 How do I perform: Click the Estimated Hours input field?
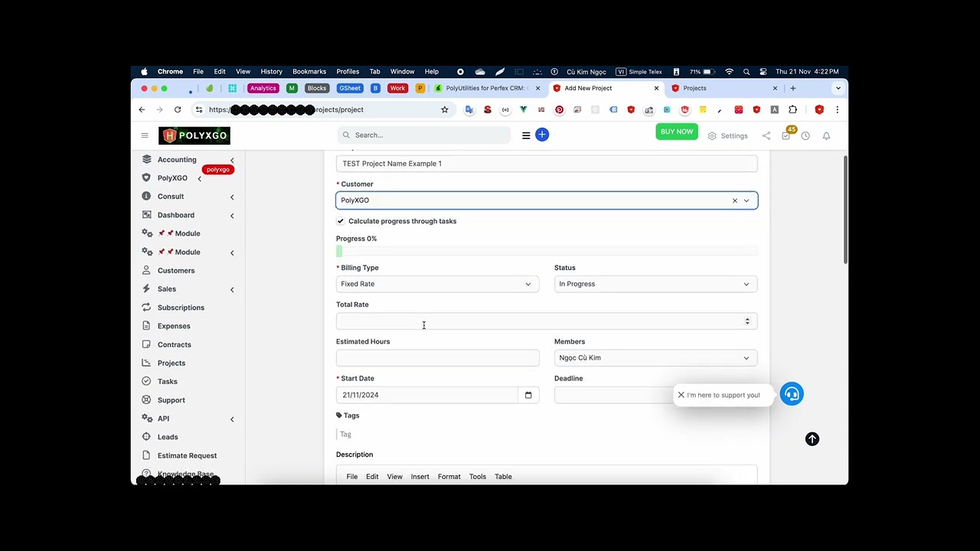pyautogui.click(x=437, y=358)
